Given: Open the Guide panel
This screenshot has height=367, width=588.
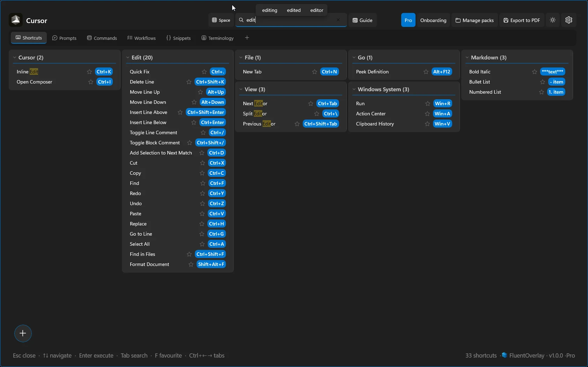Looking at the screenshot, I should 362,20.
